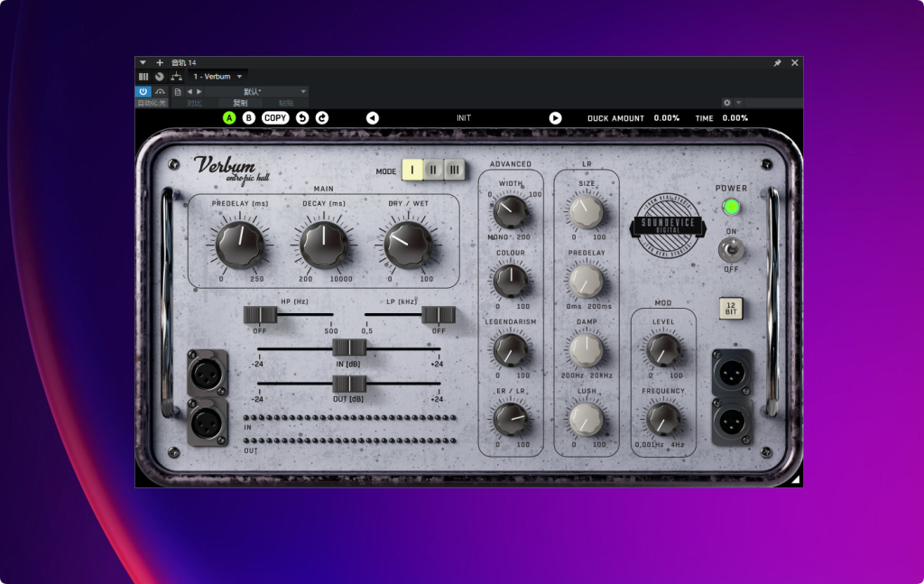
Task: Open the menu triangle beside 音轨 14
Action: 143,62
